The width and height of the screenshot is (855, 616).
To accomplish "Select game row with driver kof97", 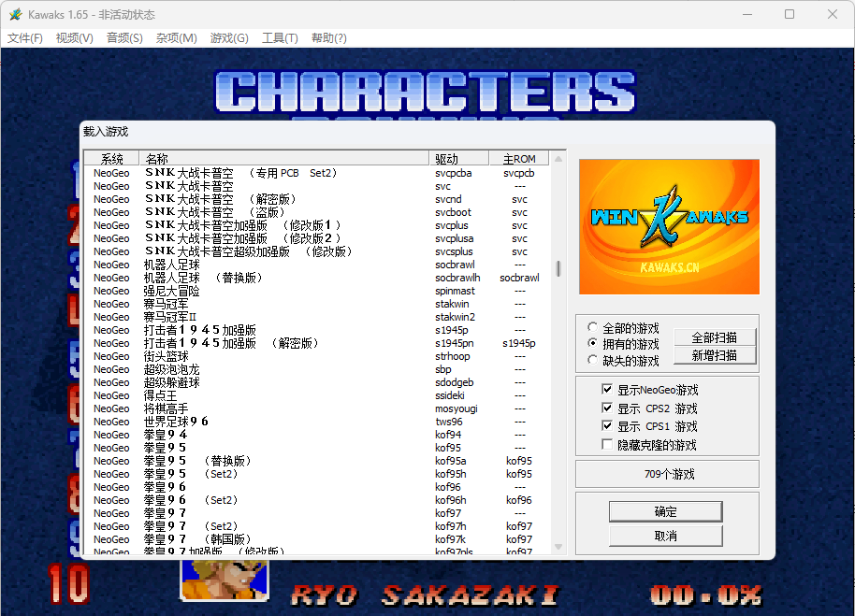I will pos(316,513).
